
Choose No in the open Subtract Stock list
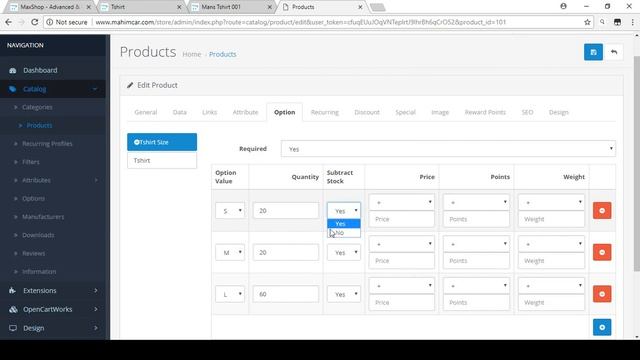[344, 233]
